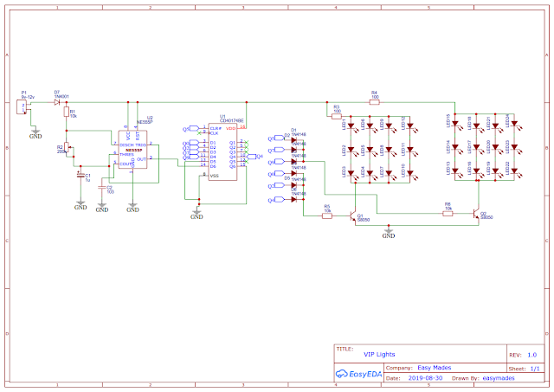Select the bottom 1N4148 diode at D6

tap(293, 200)
